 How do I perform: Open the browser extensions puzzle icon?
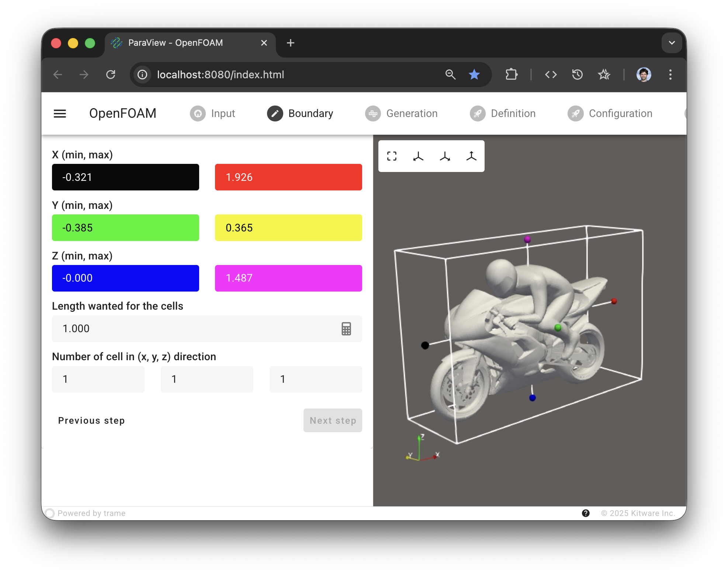point(512,75)
